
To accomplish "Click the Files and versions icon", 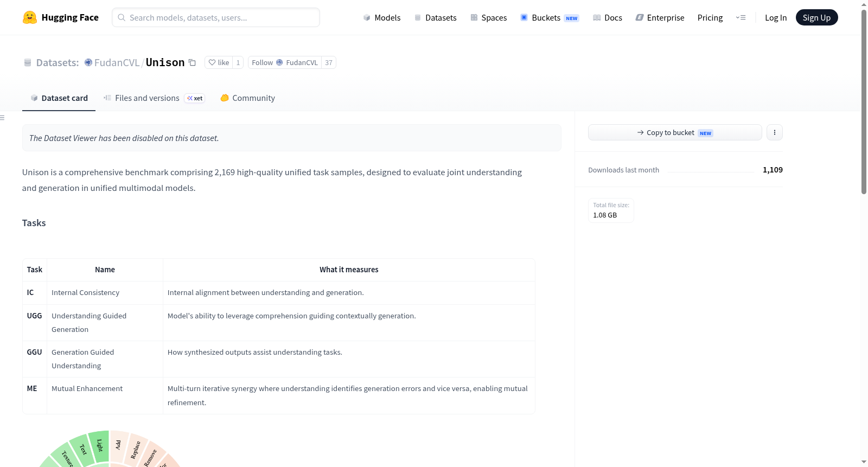I will (x=107, y=98).
